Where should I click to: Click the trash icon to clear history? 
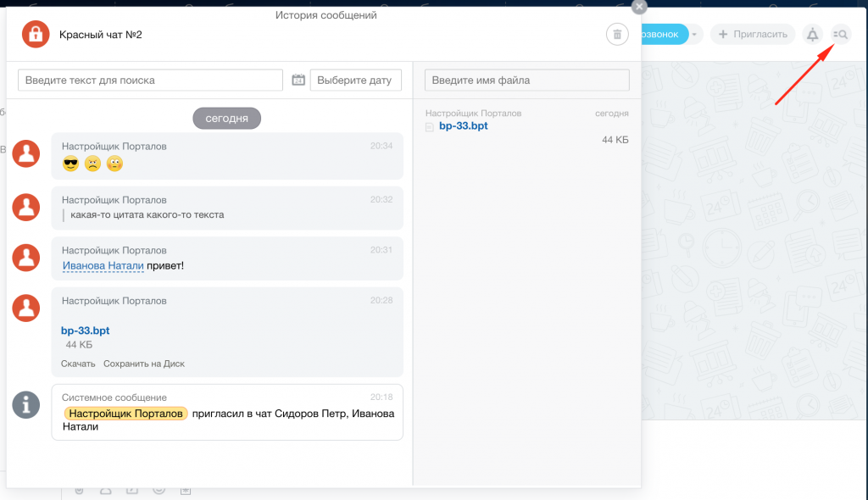(617, 35)
